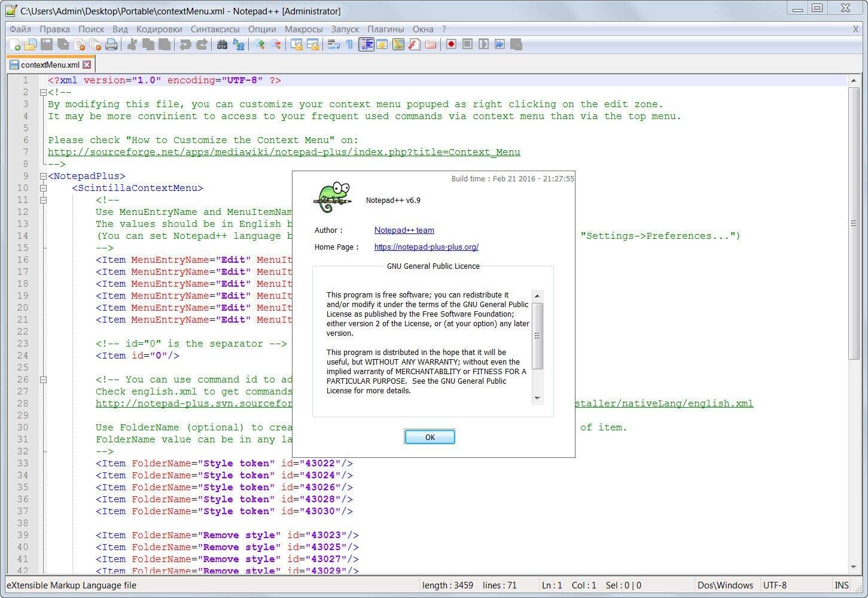
Task: Click the Zoom Out magnifier icon
Action: pyautogui.click(x=276, y=44)
